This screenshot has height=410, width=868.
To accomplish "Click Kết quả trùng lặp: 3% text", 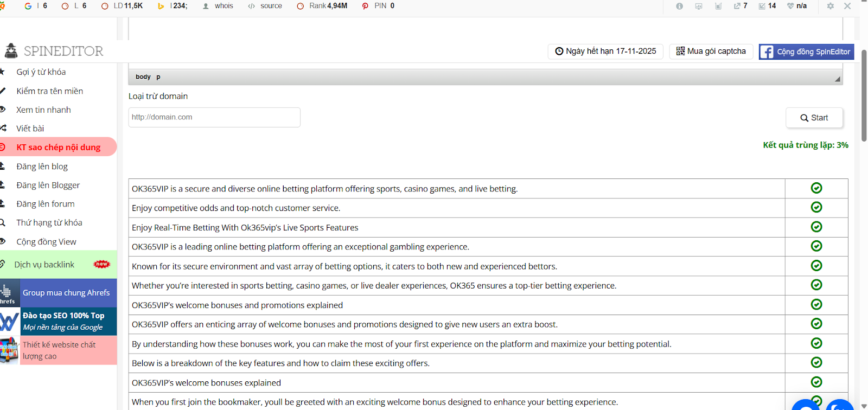I will [806, 145].
